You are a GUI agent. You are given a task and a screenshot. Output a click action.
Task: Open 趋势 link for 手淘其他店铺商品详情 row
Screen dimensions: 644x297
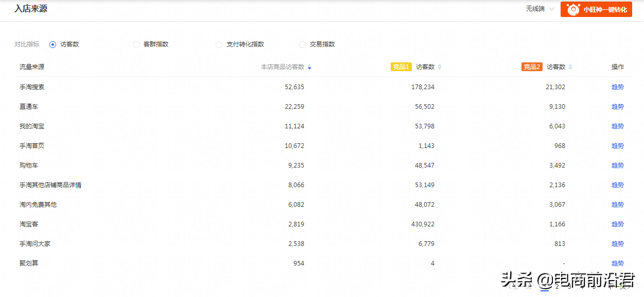618,185
